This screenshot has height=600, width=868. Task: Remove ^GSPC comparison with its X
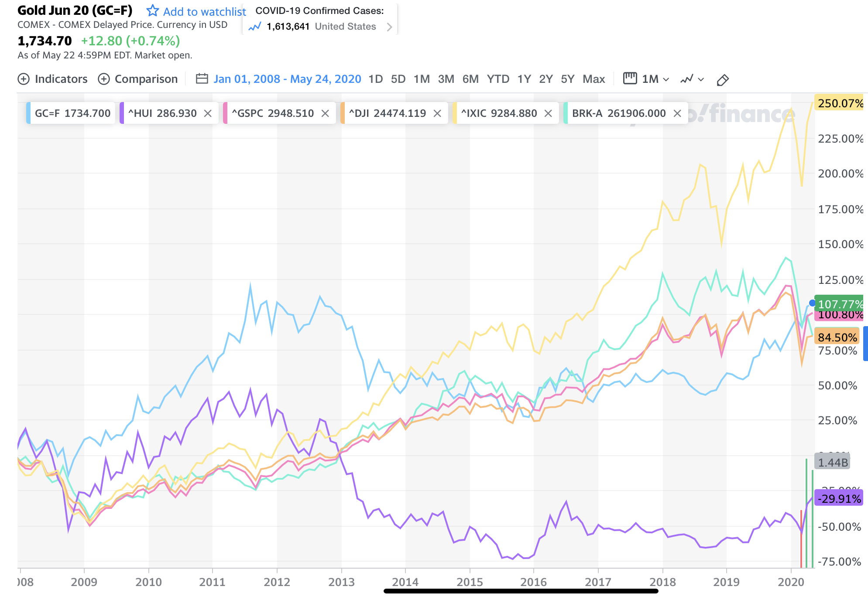(x=325, y=113)
